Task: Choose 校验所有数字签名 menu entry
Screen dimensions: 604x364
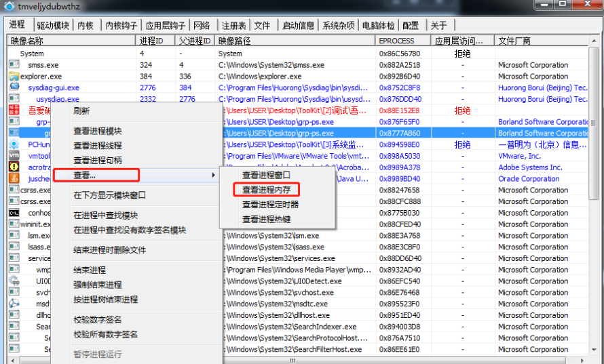Action: (136, 334)
